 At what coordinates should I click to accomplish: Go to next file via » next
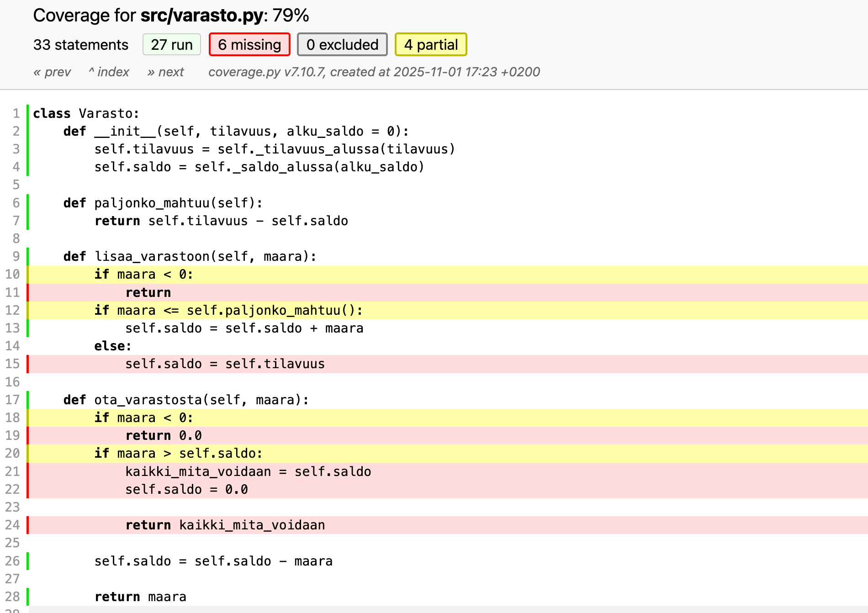click(165, 72)
